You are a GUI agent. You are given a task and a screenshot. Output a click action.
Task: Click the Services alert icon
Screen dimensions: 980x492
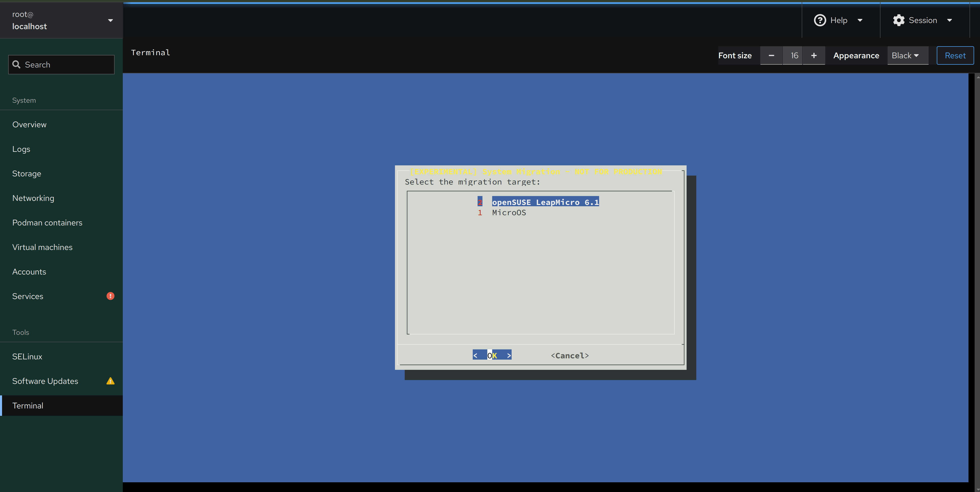click(111, 295)
